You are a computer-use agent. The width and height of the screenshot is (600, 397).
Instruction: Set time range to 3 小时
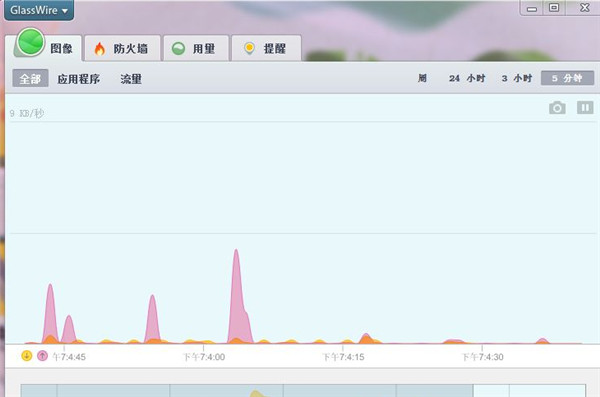tap(517, 78)
